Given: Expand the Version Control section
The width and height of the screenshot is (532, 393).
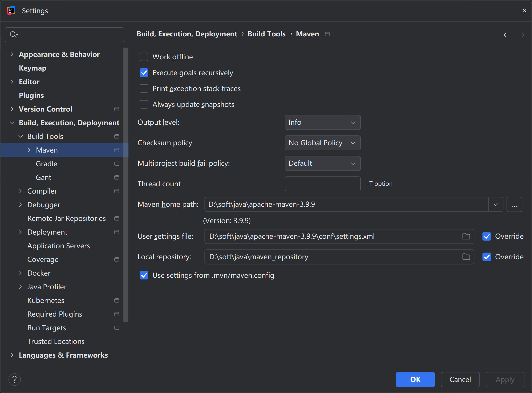Looking at the screenshot, I should click(x=12, y=109).
